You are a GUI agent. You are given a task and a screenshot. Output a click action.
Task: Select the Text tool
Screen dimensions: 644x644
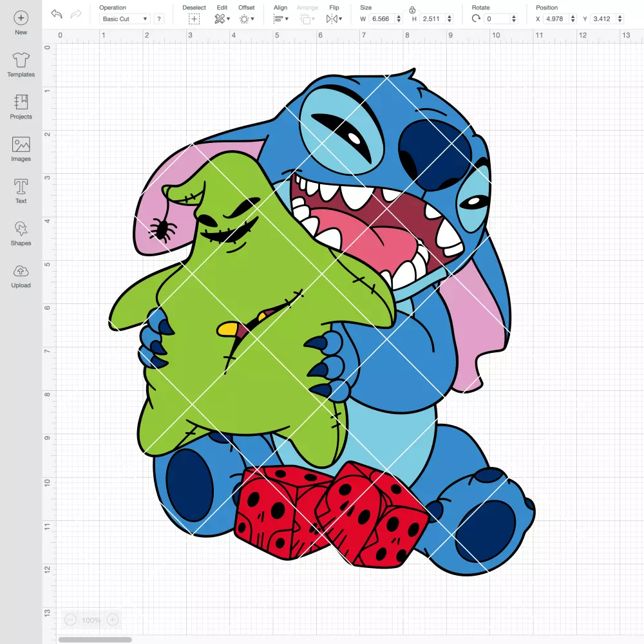click(x=21, y=187)
